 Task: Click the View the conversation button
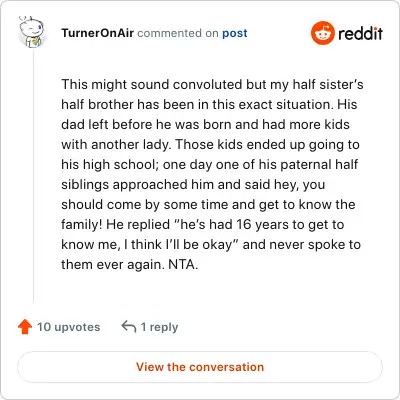200,367
